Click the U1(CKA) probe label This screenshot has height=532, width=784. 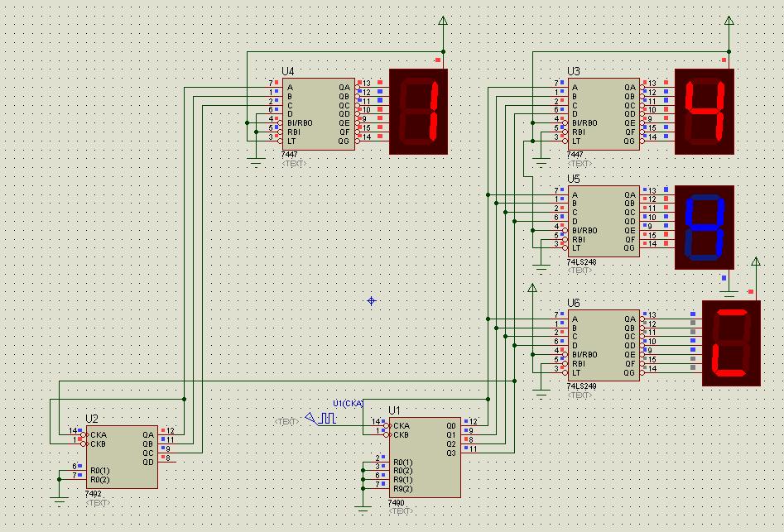click(348, 404)
